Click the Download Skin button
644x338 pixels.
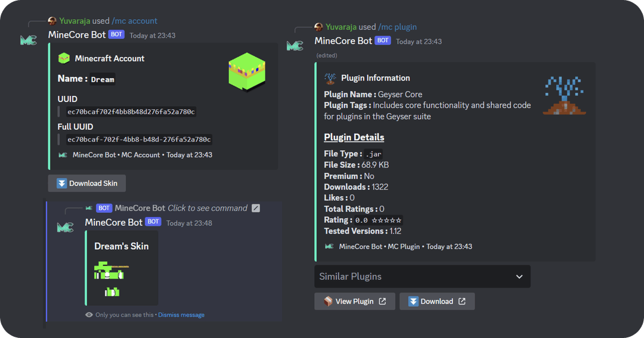[x=86, y=183]
